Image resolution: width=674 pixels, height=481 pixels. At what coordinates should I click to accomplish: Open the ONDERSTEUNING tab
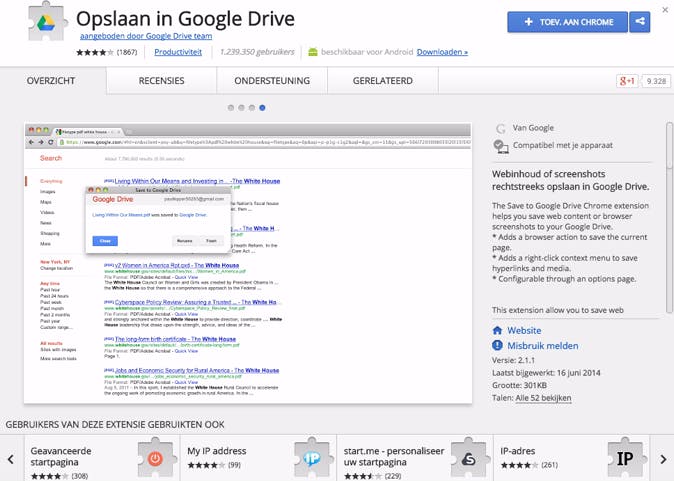pyautogui.click(x=272, y=81)
